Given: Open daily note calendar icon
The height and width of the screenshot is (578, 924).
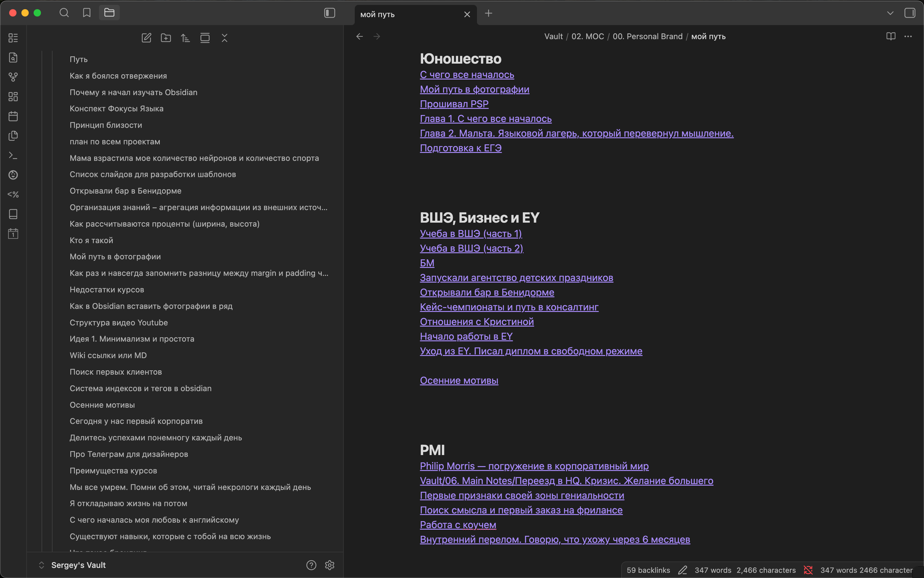Looking at the screenshot, I should (x=13, y=116).
